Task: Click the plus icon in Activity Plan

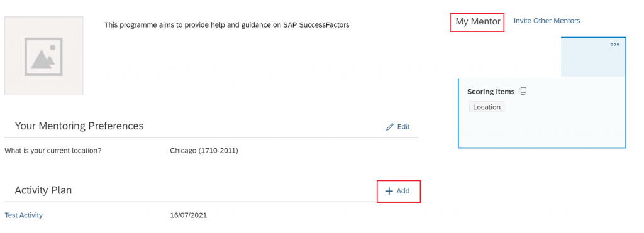Action: (389, 191)
